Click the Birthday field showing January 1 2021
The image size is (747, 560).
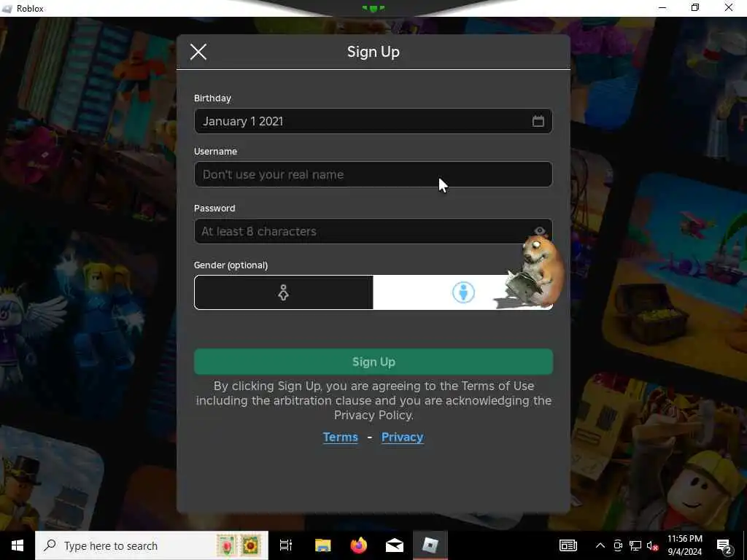[x=373, y=121]
